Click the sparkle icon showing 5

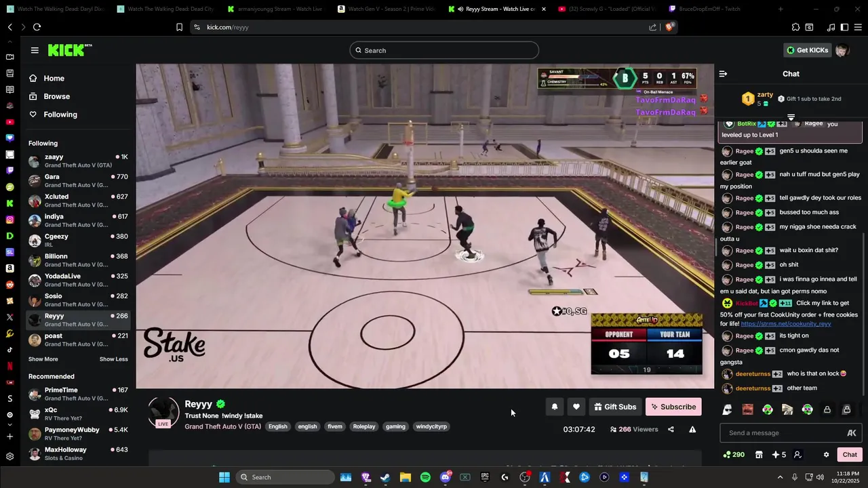pyautogui.click(x=779, y=455)
